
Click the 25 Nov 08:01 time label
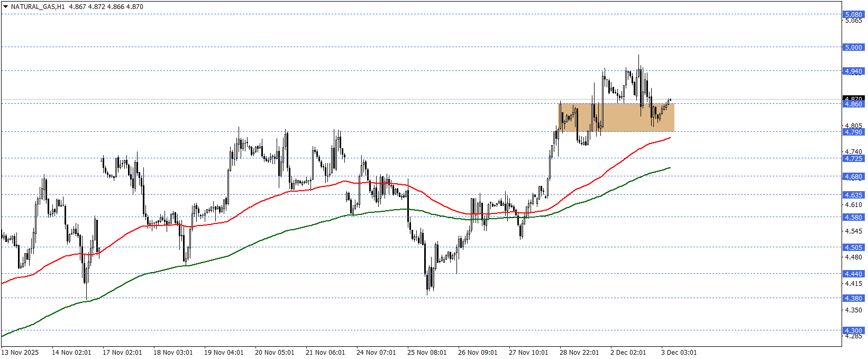click(427, 353)
